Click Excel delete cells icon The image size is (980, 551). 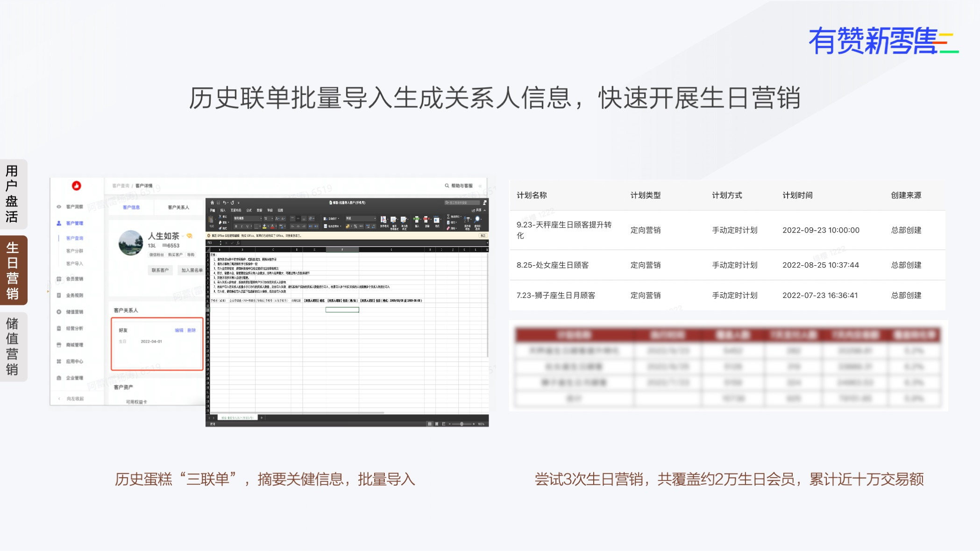(426, 219)
